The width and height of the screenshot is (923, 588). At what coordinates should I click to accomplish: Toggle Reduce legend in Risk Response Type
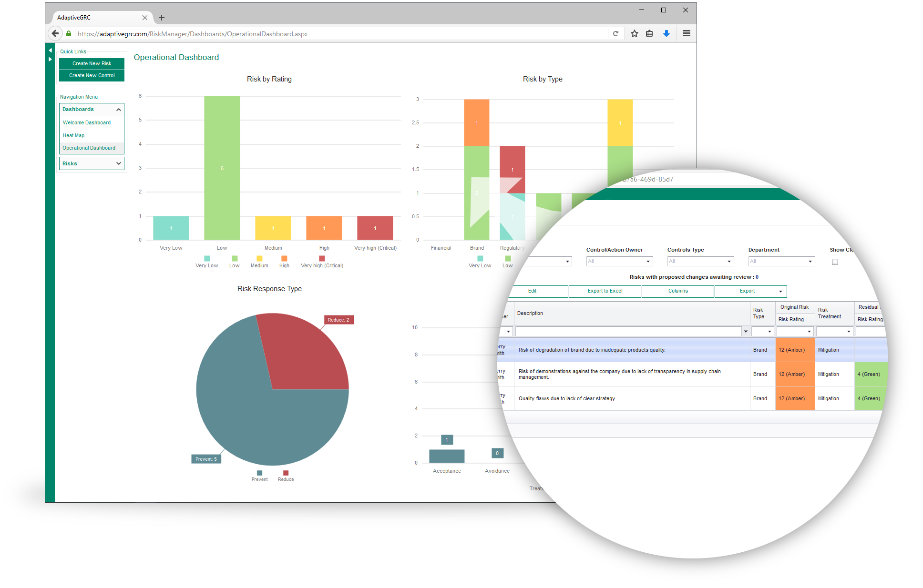coord(286,473)
